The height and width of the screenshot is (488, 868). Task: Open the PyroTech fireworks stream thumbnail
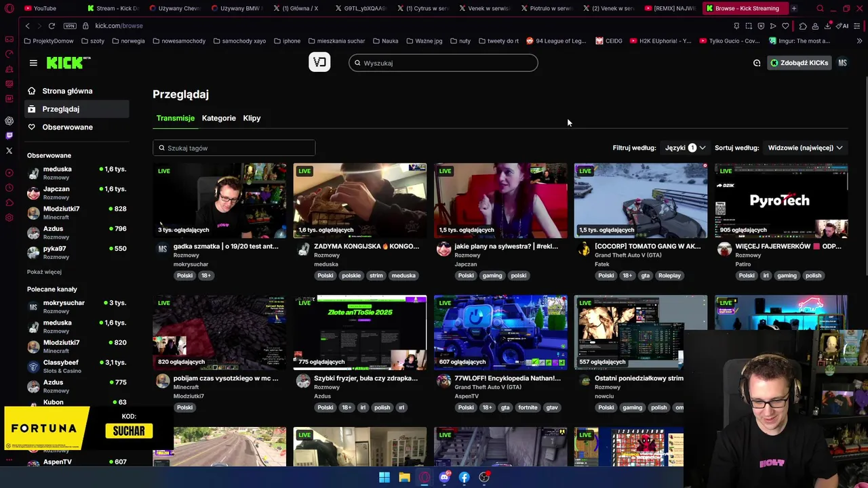tap(781, 201)
